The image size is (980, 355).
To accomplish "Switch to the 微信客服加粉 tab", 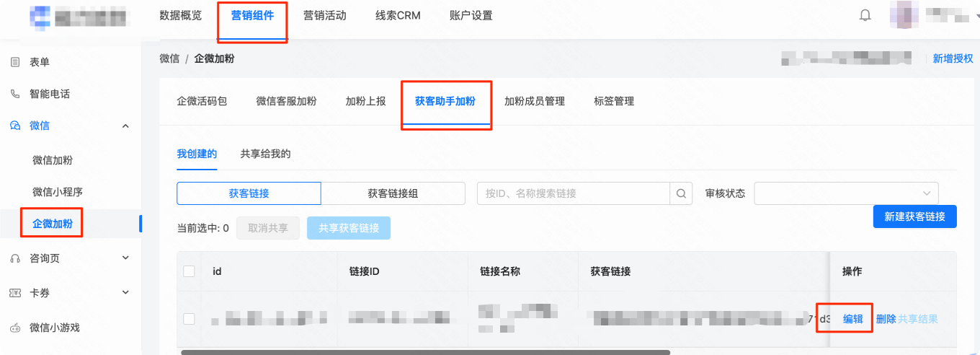I will coord(286,101).
